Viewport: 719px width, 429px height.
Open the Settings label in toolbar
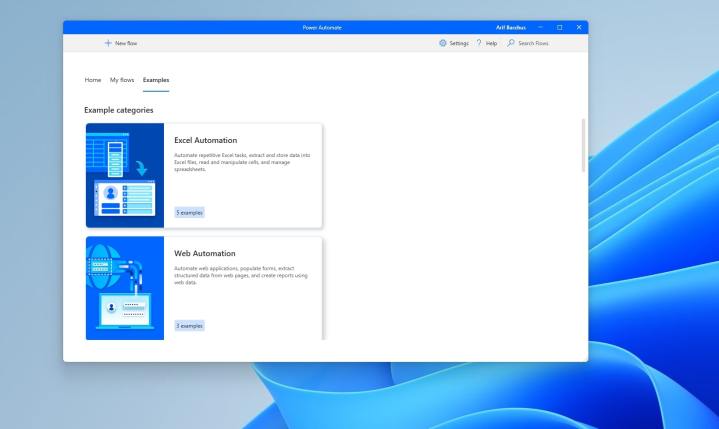(459, 43)
